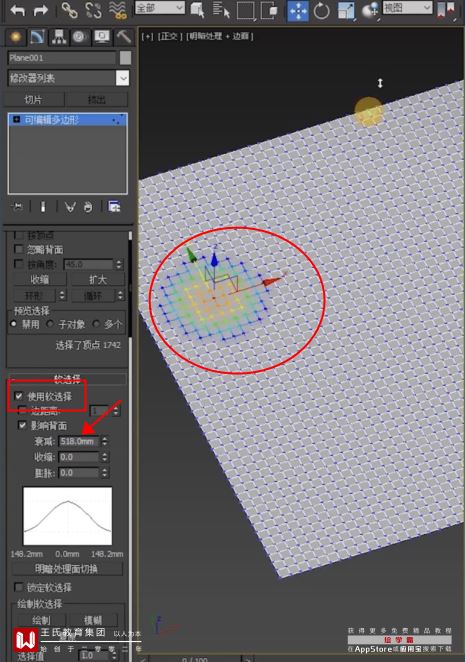Select the 子对象 preview radio button
Screen dimensions: 465x662
coord(50,324)
